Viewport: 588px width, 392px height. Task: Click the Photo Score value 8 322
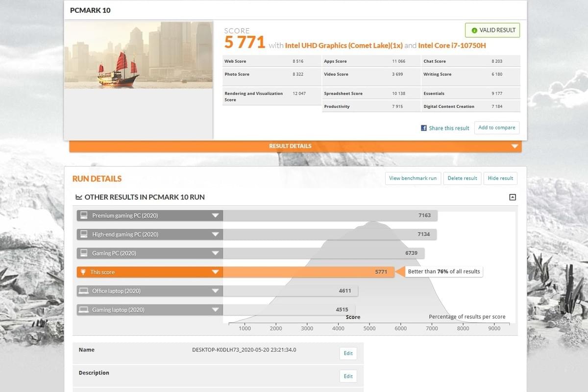click(298, 74)
